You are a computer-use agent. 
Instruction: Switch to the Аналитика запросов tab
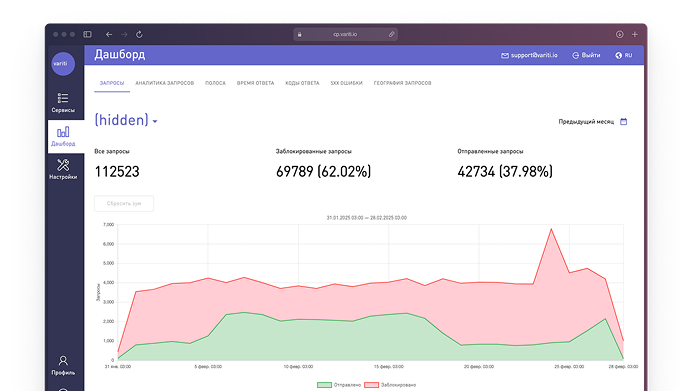point(164,83)
